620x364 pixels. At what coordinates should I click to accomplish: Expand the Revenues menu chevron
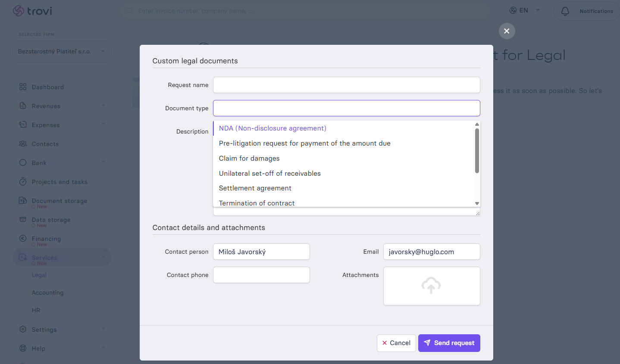click(103, 105)
